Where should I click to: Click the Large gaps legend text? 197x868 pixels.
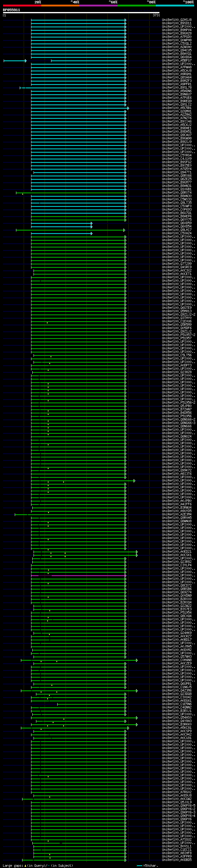[x=38, y=866]
